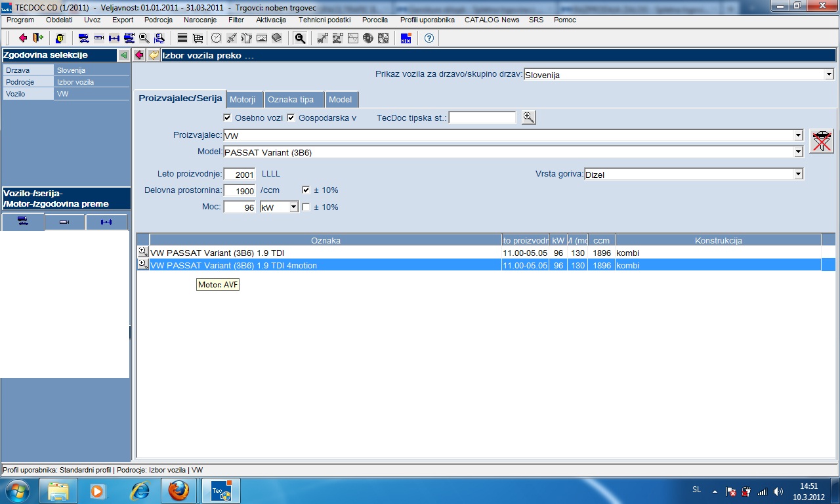
Task: Toggle the Osebno vozi checkbox
Action: tap(227, 118)
